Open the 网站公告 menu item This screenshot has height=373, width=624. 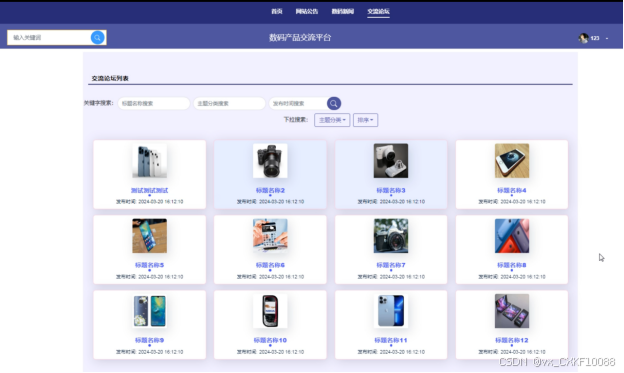tap(306, 11)
